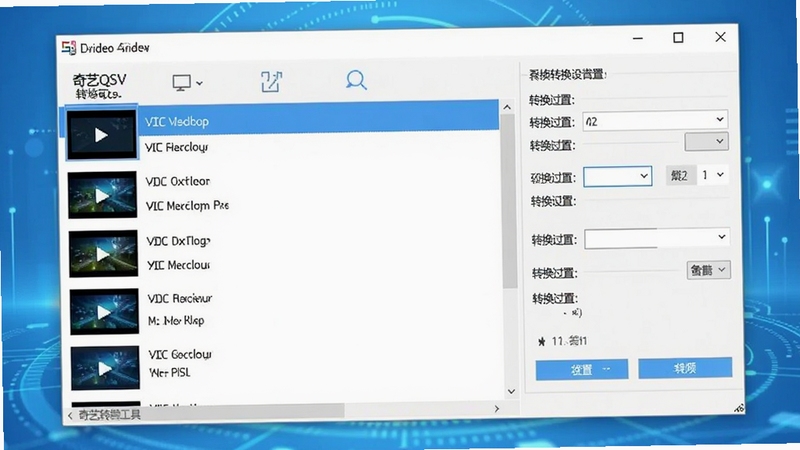
Task: Minimize the Drideo window
Action: point(638,38)
